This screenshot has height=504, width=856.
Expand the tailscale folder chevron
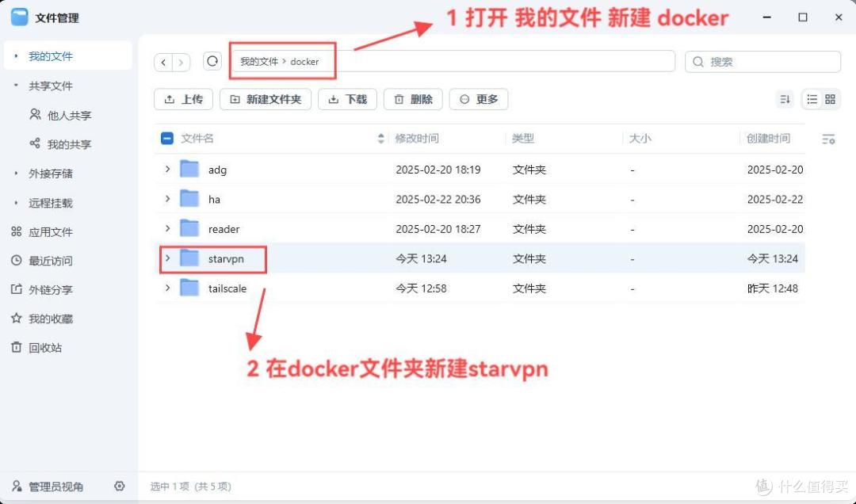tap(167, 287)
